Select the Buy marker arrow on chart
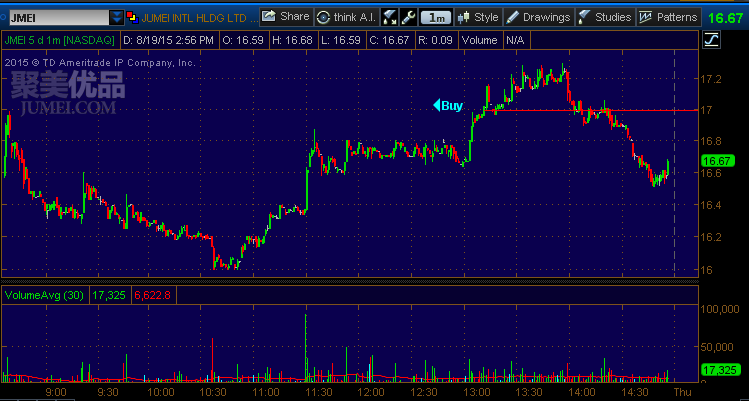This screenshot has width=749, height=401. (x=447, y=105)
